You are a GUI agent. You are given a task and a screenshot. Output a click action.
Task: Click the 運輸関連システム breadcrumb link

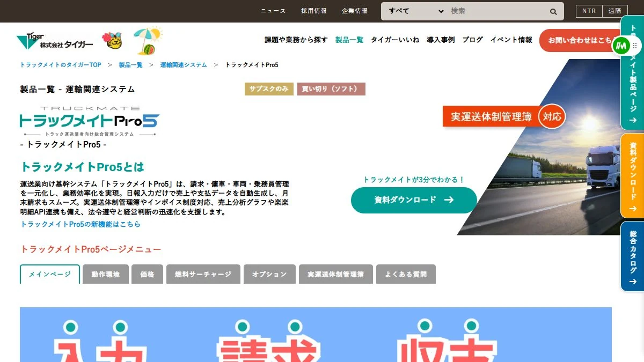[x=184, y=65]
